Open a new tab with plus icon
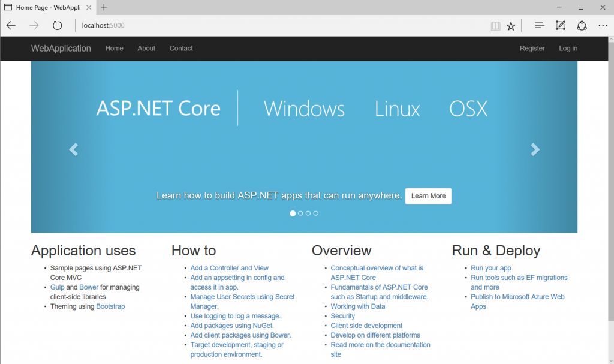This screenshot has height=364, width=614. point(103,7)
